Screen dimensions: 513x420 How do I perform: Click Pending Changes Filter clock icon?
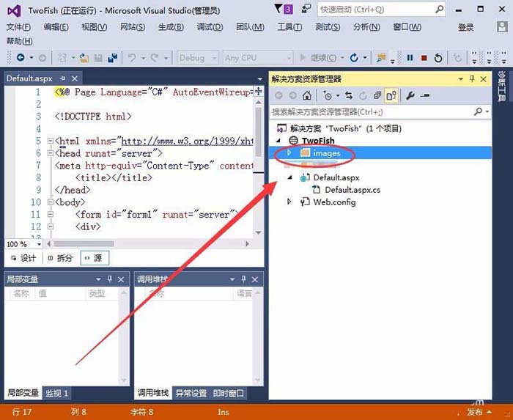[327, 95]
